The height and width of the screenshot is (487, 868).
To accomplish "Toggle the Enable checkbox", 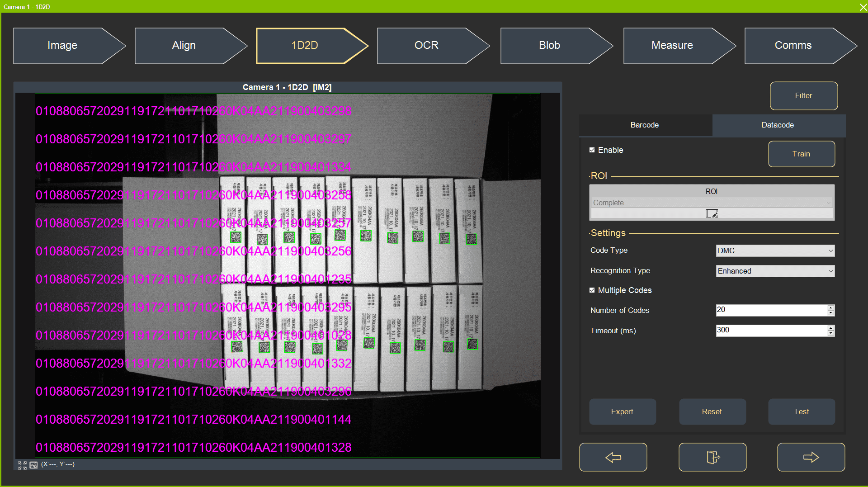I will 592,150.
